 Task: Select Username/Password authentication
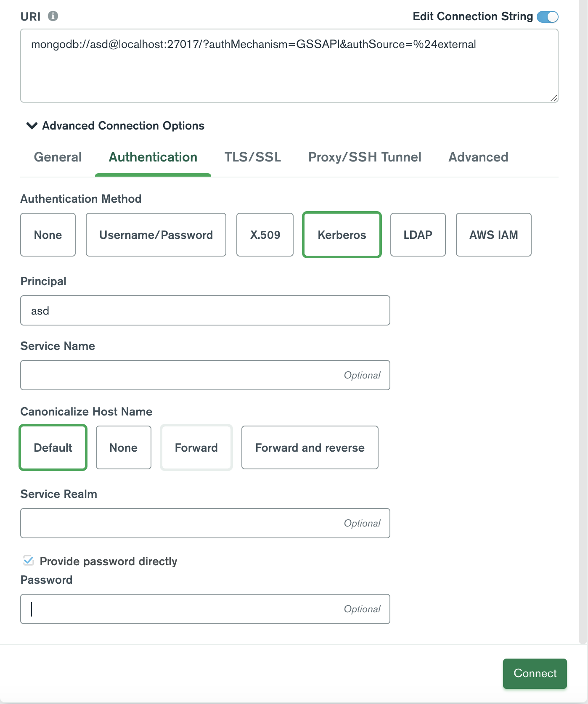click(156, 235)
